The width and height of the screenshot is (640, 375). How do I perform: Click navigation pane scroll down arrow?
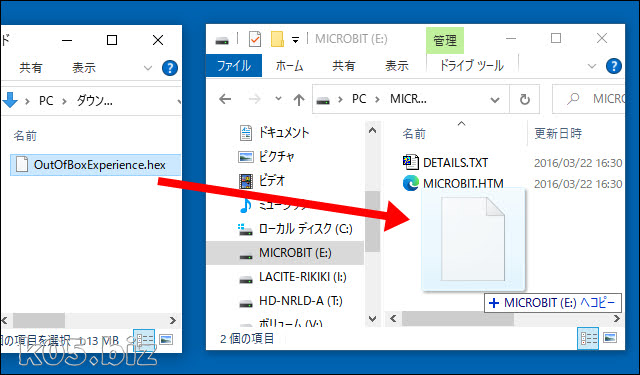coord(372,319)
